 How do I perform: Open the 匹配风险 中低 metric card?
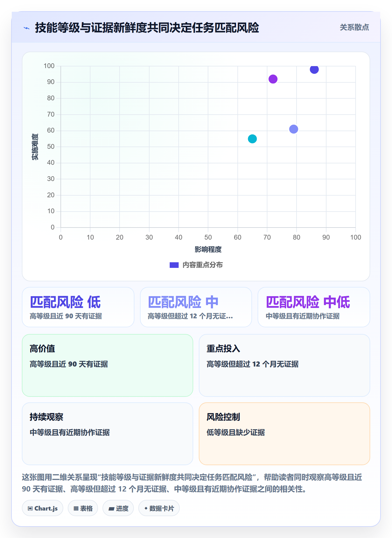(314, 307)
